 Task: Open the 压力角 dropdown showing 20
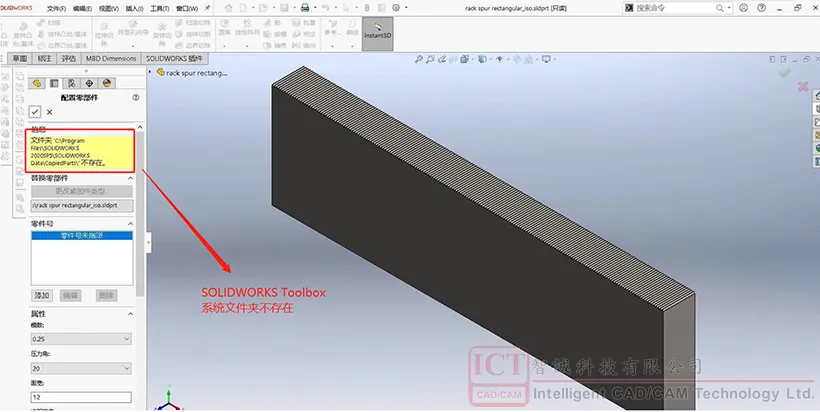(x=81, y=368)
